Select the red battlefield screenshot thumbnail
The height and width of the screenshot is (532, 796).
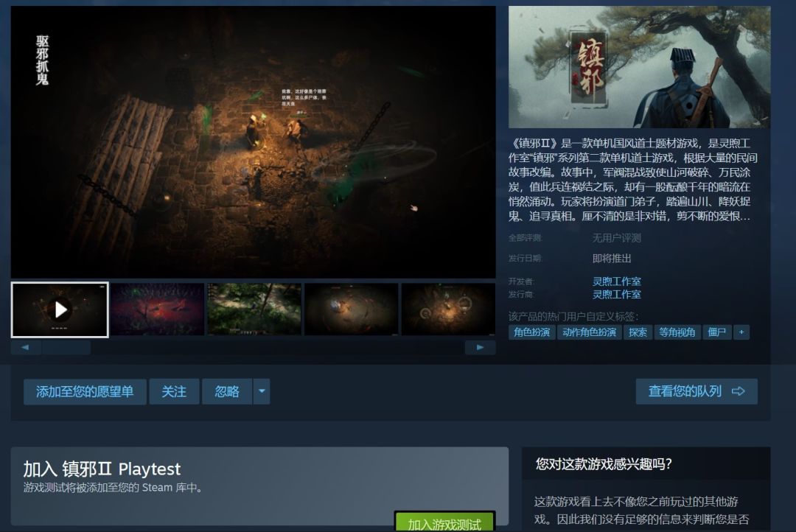tap(158, 309)
